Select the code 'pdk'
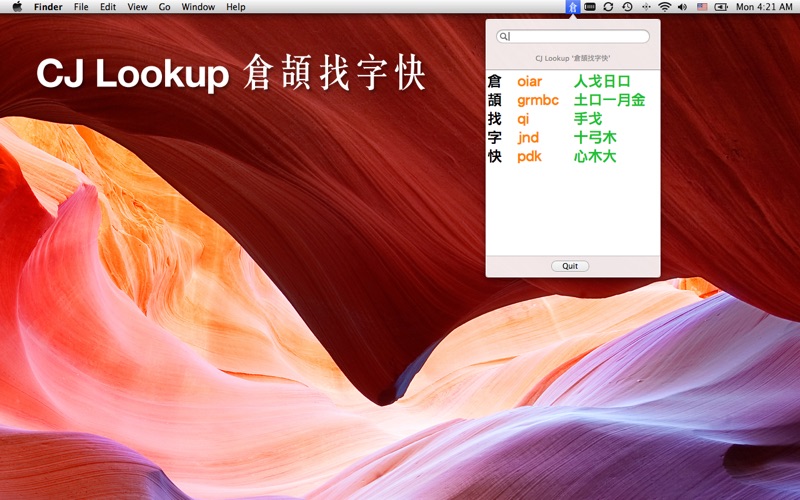The image size is (800, 500). pyautogui.click(x=529, y=157)
